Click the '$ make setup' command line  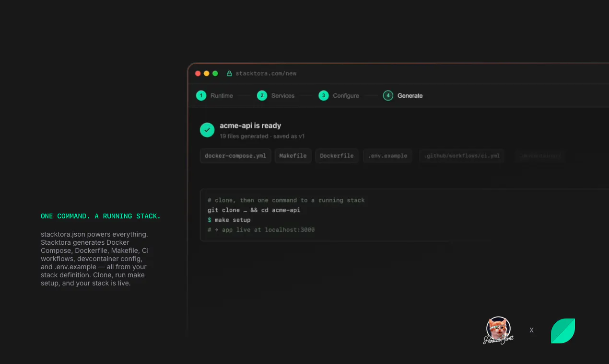[x=229, y=220]
